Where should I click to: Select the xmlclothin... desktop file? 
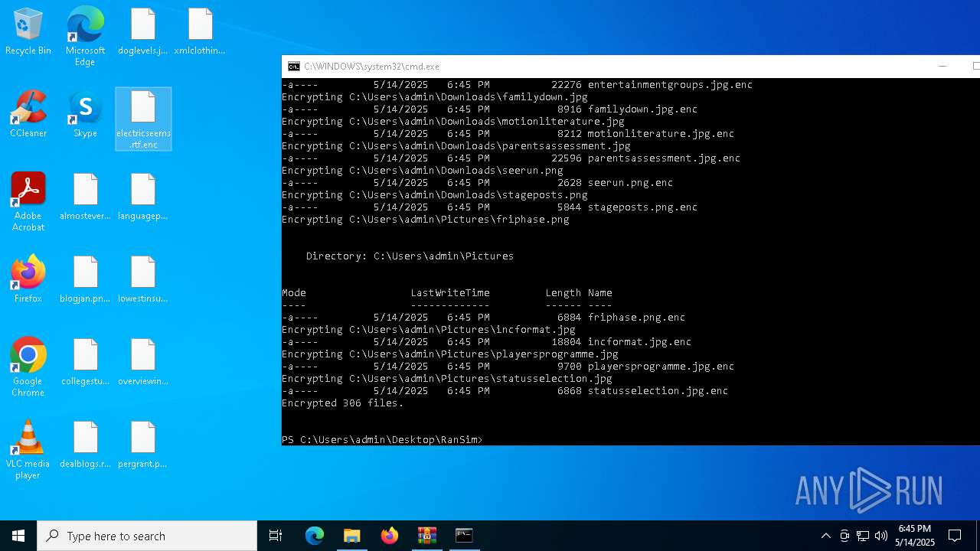pyautogui.click(x=200, y=32)
